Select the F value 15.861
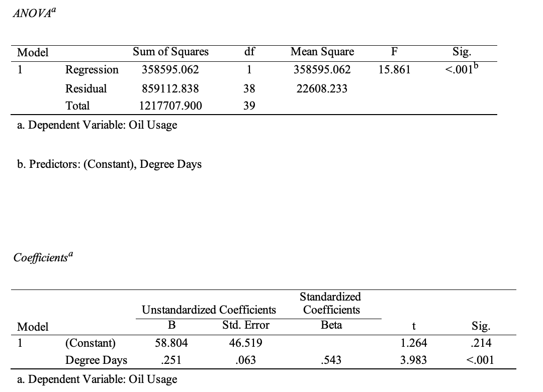 pyautogui.click(x=394, y=70)
